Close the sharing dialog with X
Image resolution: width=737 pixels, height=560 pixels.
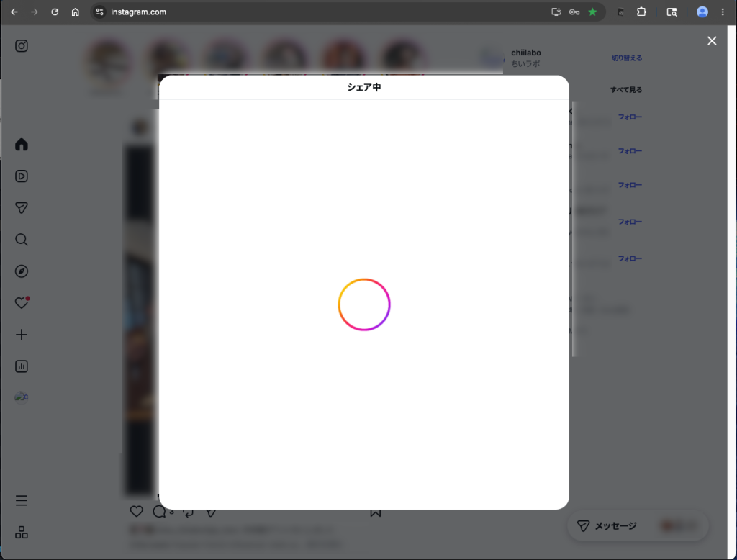pos(712,41)
